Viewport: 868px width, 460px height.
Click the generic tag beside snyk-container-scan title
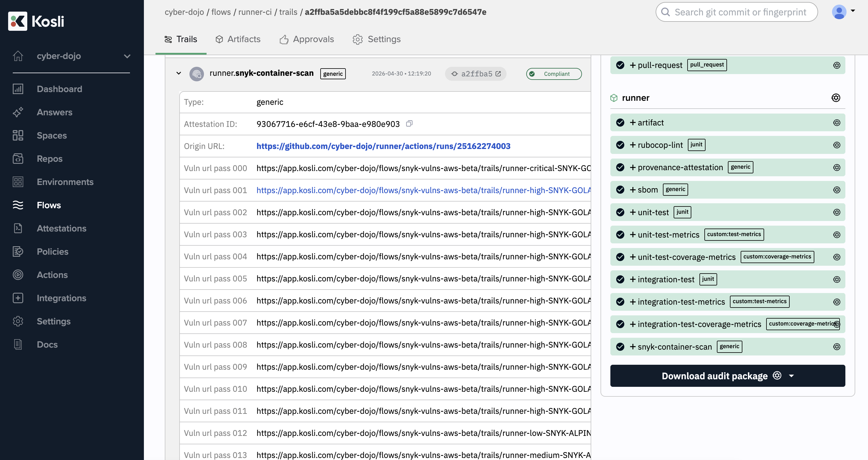point(332,74)
